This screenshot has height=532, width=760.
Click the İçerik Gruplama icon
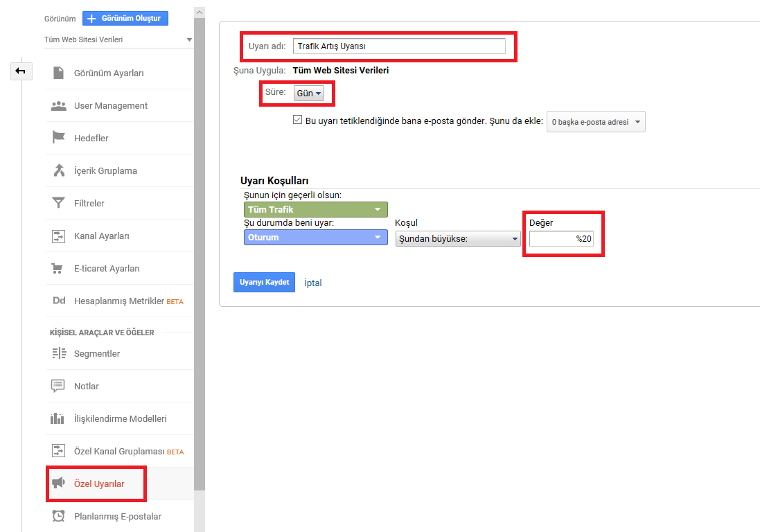coord(59,170)
